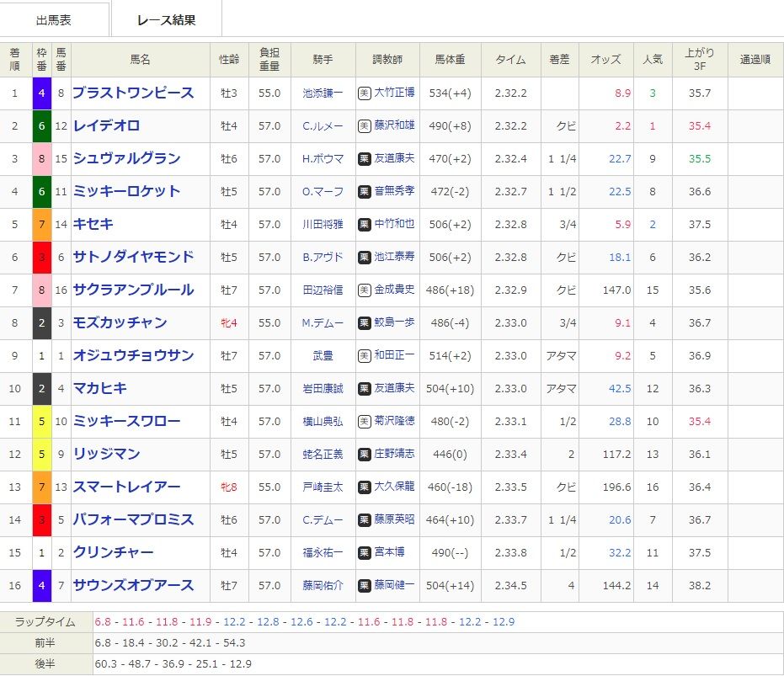Open trainer 鮫島一歩 link

coord(394,323)
